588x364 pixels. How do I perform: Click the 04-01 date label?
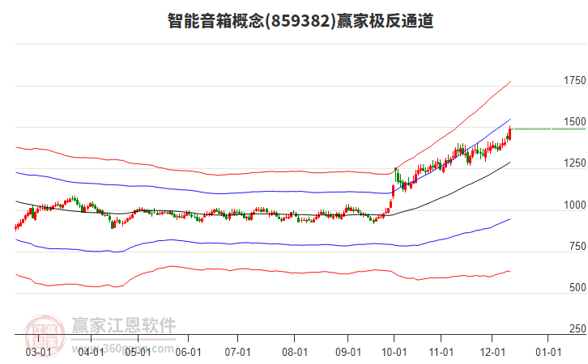point(92,352)
